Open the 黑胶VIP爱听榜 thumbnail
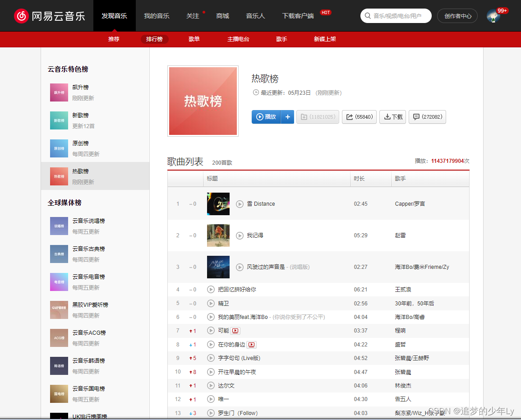This screenshot has height=420, width=521. click(x=59, y=310)
